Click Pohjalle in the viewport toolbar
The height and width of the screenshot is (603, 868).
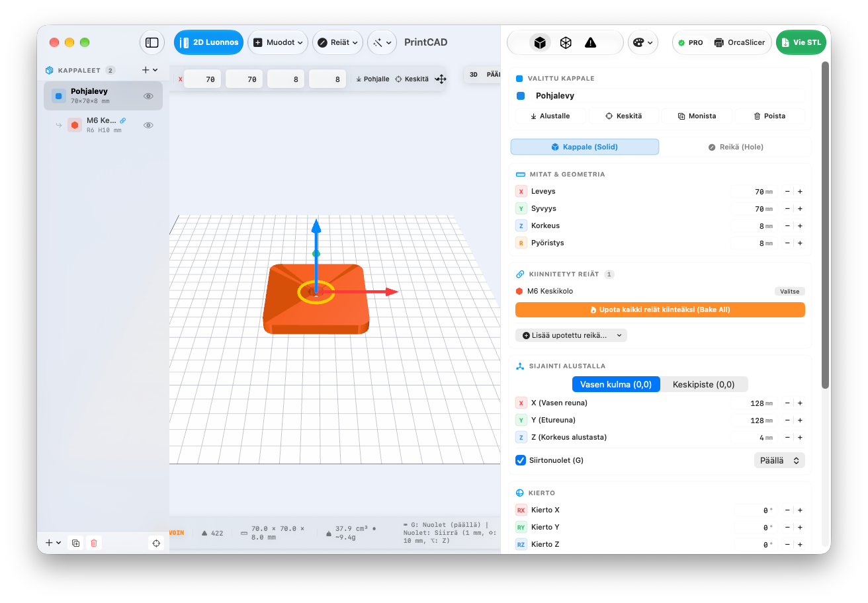click(x=372, y=79)
